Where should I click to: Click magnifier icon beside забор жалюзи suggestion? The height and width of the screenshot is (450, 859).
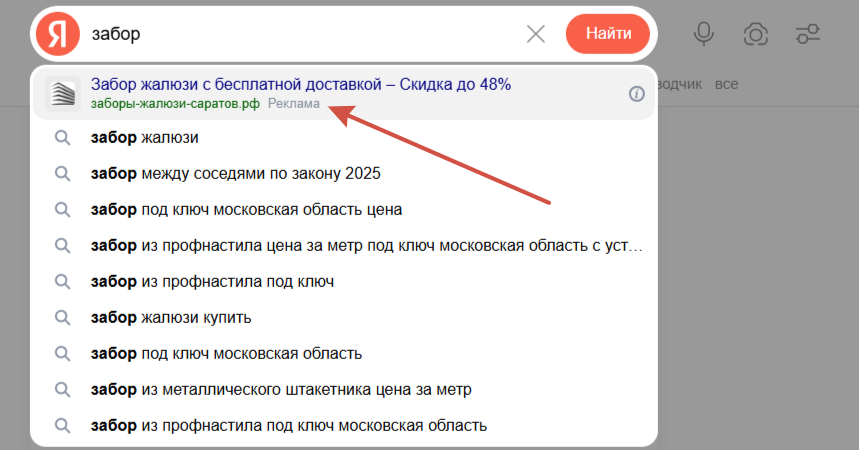(62, 138)
